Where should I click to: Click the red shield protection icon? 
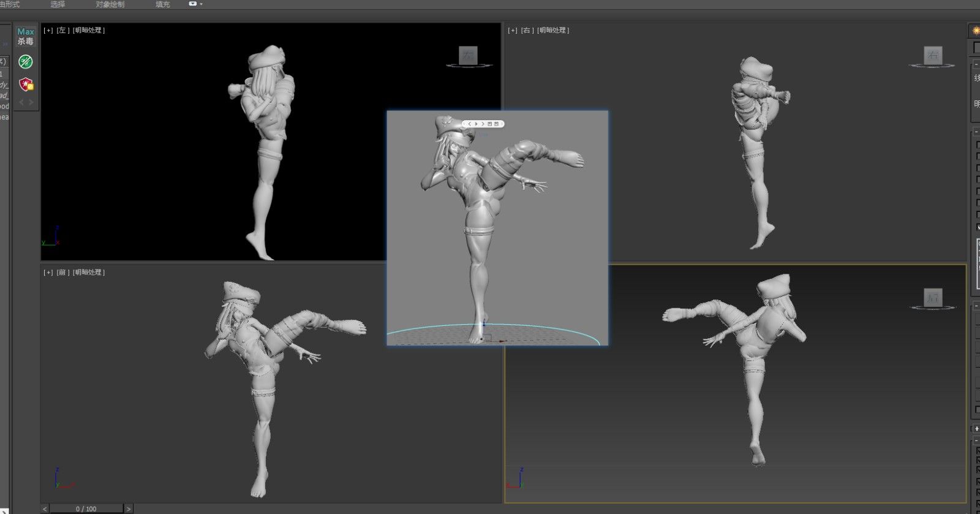pos(26,84)
